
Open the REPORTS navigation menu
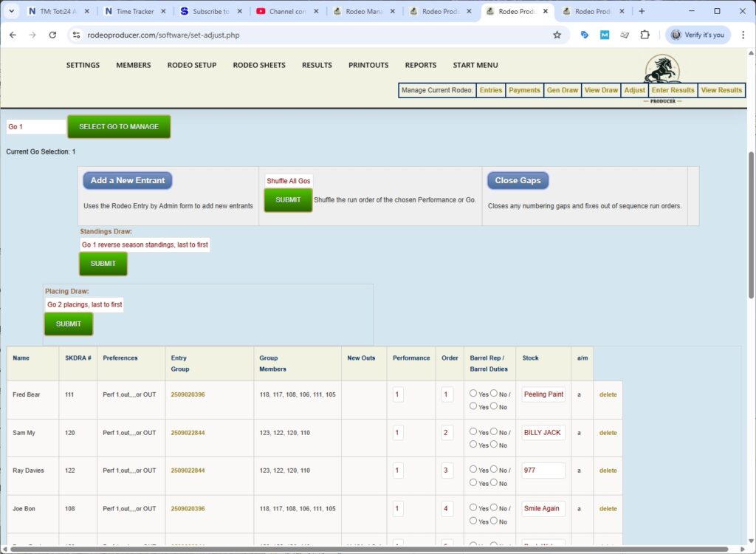(x=420, y=65)
